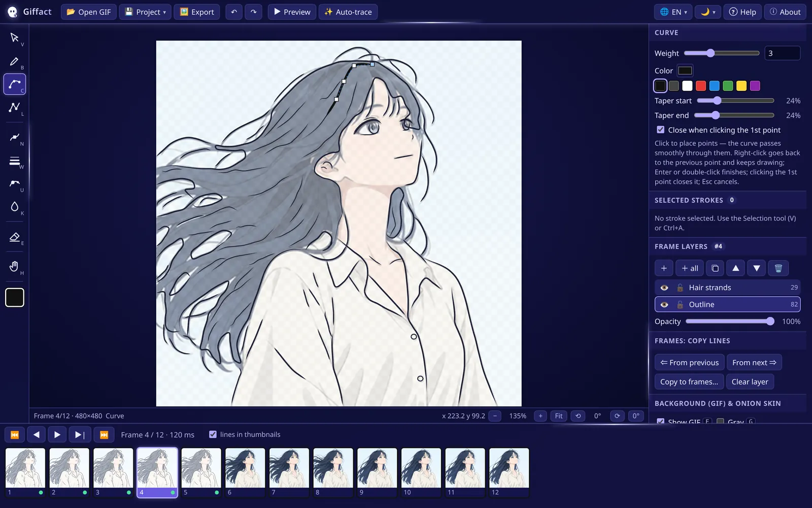
Task: Open the About dialog
Action: pos(785,12)
